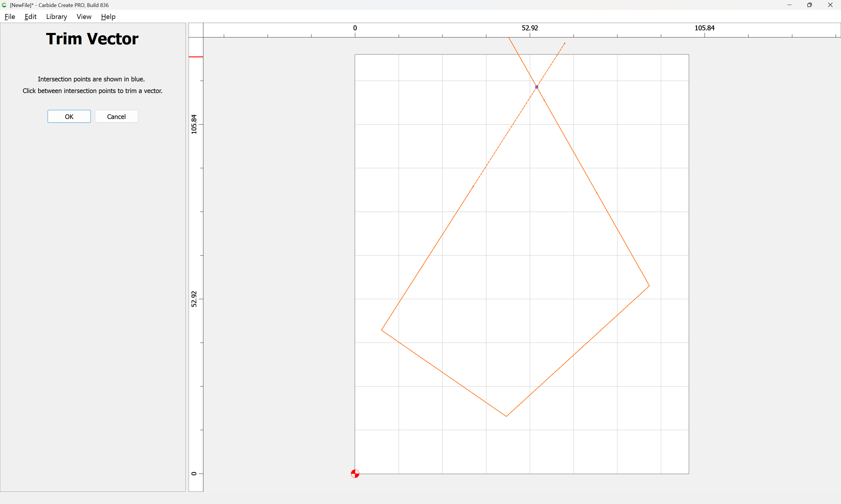The width and height of the screenshot is (841, 504).
Task: Click the bottom corner vertex of the orange shape
Action: tap(506, 416)
